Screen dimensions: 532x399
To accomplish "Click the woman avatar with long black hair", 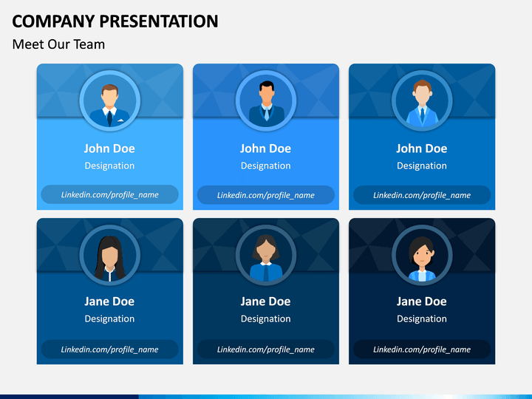I will click(109, 255).
